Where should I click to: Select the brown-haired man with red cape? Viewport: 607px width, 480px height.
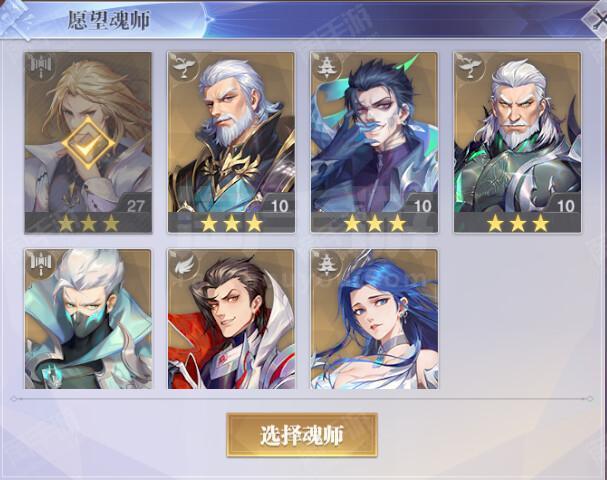click(x=231, y=319)
